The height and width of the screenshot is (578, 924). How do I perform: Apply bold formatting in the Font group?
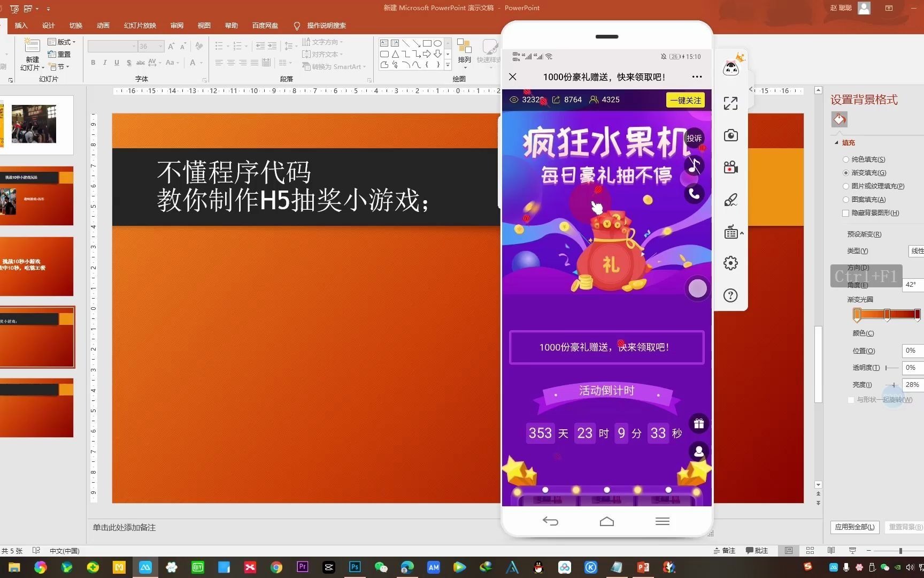(x=93, y=63)
